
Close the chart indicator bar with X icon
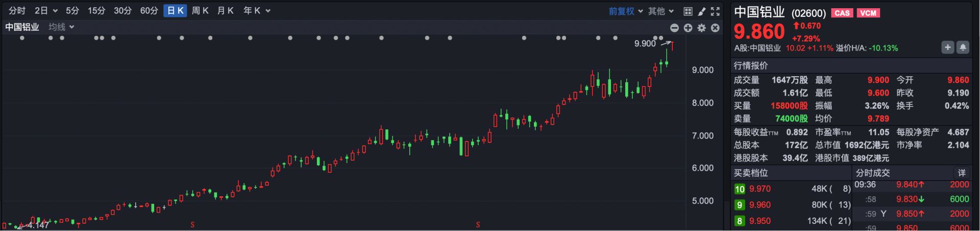point(715,28)
